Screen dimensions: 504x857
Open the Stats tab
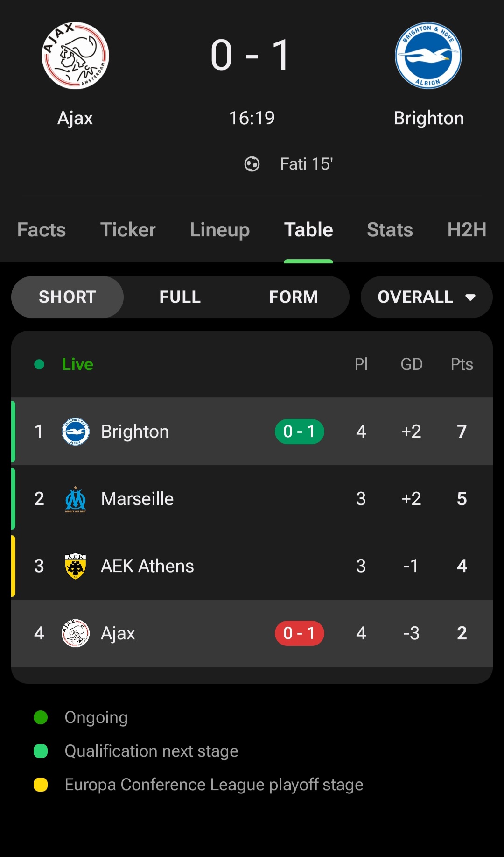390,230
